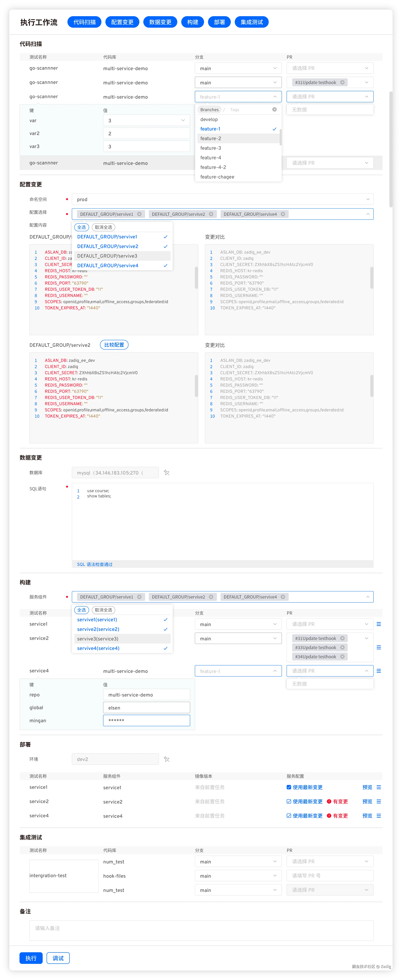Clear the Branches/Tags search box

tap(274, 110)
